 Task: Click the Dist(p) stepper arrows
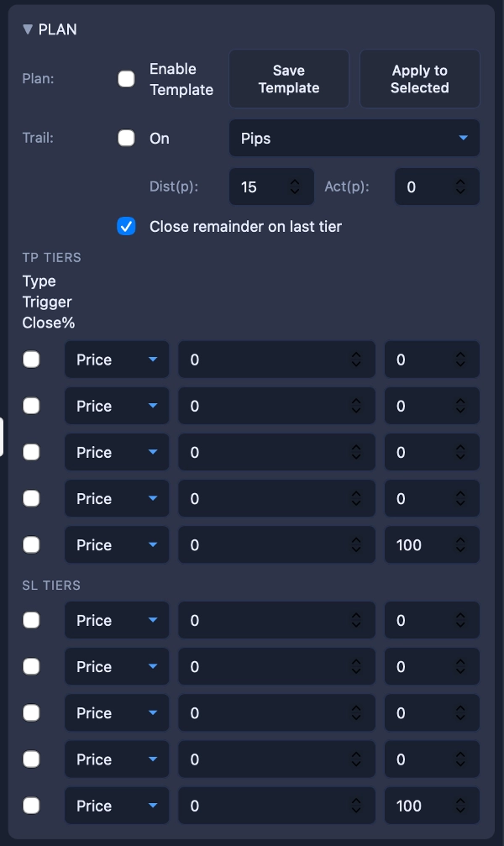295,187
